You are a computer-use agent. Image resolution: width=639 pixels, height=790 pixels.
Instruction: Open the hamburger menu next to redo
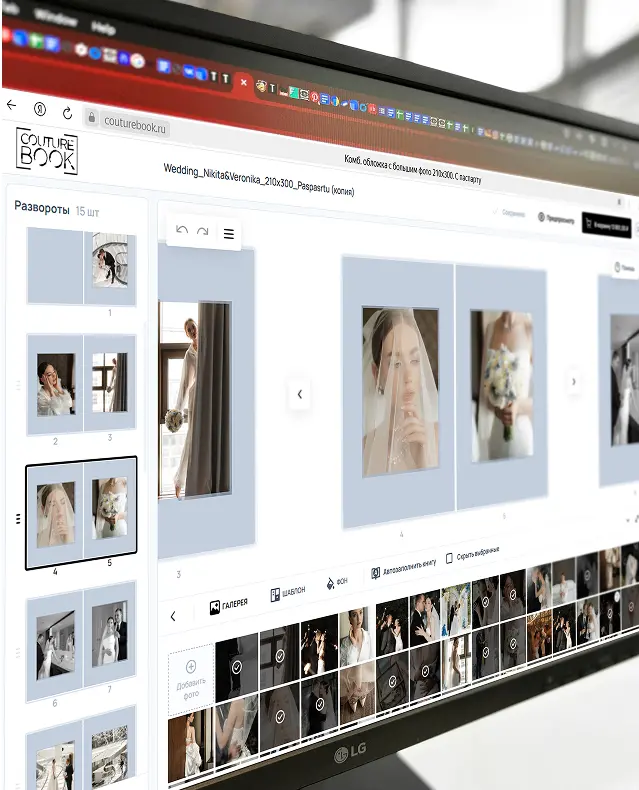click(x=229, y=234)
